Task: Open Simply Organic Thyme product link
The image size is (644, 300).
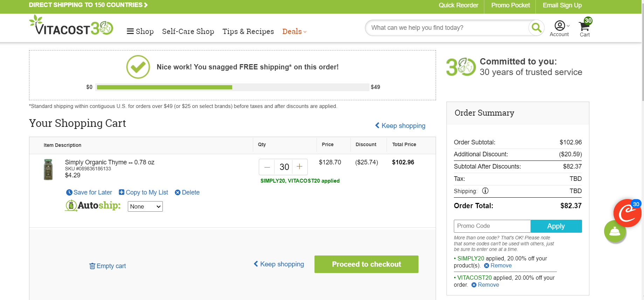Action: pos(110,162)
